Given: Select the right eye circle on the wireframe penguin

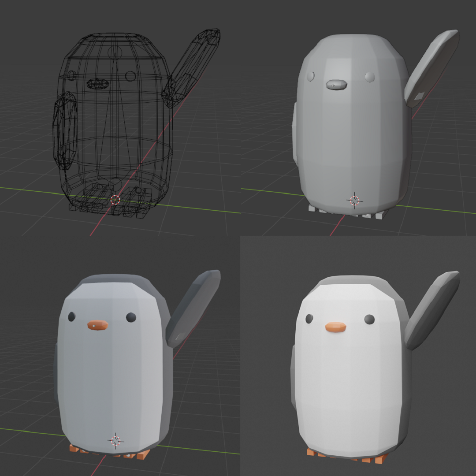Looking at the screenshot, I should (130, 76).
